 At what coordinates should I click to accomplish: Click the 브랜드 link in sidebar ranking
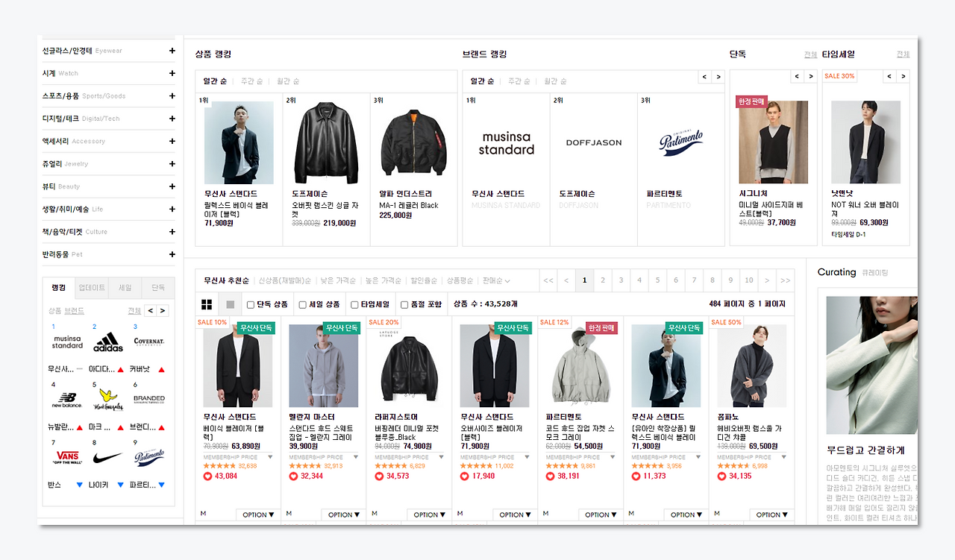[x=75, y=310]
